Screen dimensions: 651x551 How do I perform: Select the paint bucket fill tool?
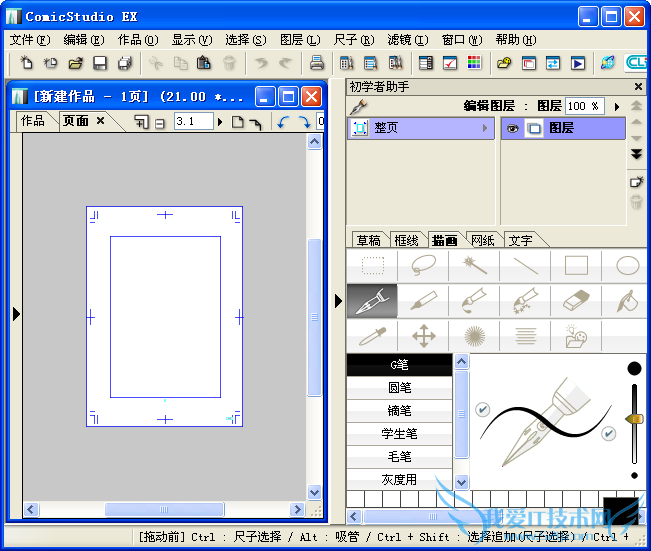click(x=627, y=300)
